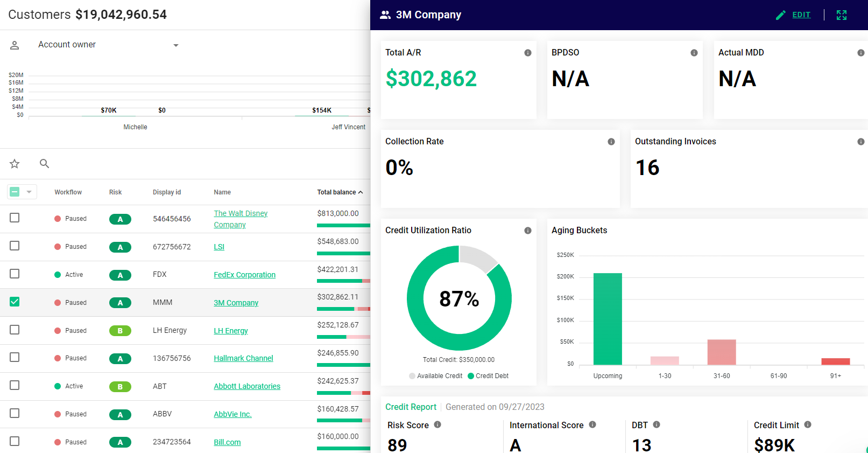Open the Bill.com customer link
The width and height of the screenshot is (868, 453).
pyautogui.click(x=227, y=442)
